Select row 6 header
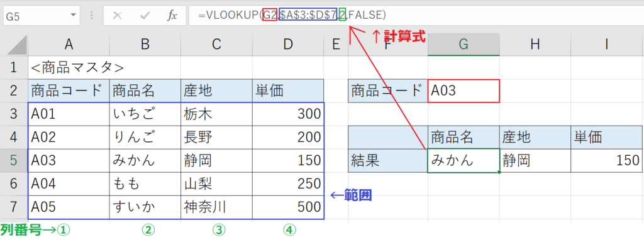Screen dimensions: 644x240 coord(14,184)
